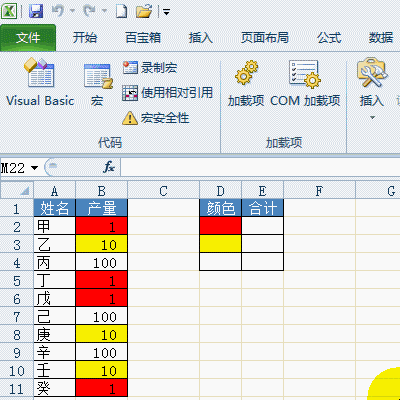Select the 合计 header cell
This screenshot has width=400, height=400.
(262, 208)
